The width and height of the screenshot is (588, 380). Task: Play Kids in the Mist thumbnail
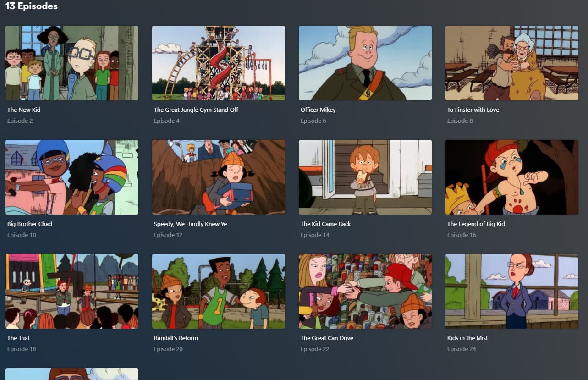click(x=512, y=291)
